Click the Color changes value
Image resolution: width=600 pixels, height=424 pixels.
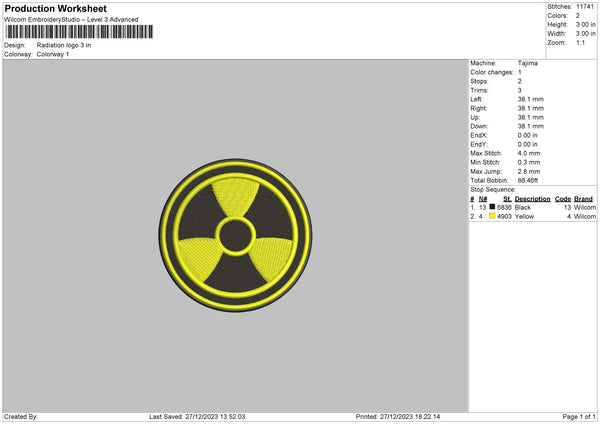pos(520,72)
